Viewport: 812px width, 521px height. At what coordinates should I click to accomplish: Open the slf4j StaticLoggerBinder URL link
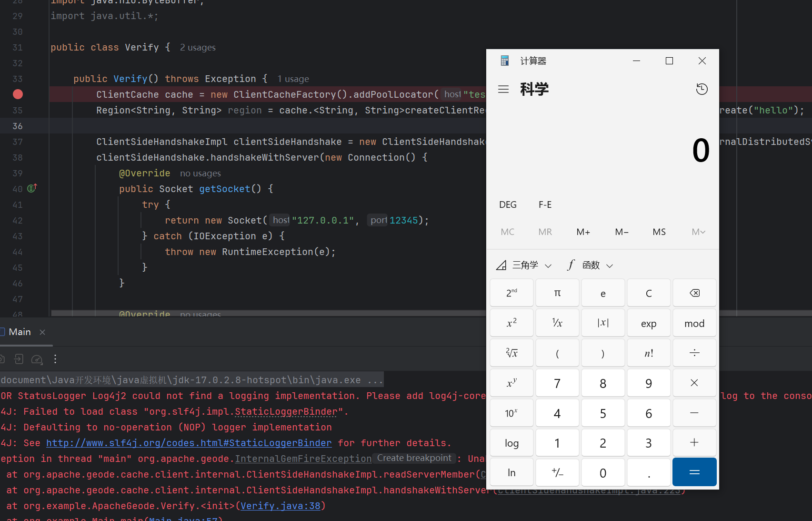(189, 443)
